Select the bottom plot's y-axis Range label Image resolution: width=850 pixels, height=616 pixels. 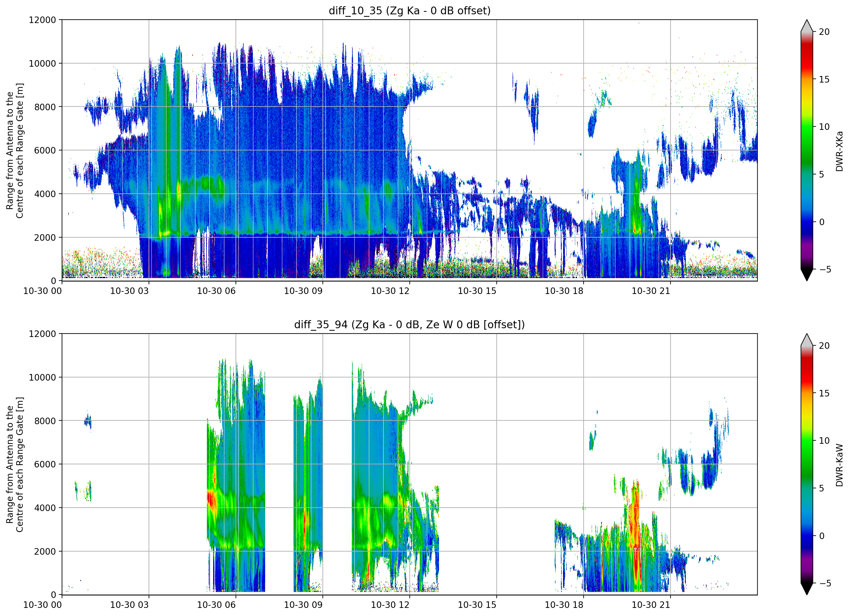pyautogui.click(x=15, y=465)
